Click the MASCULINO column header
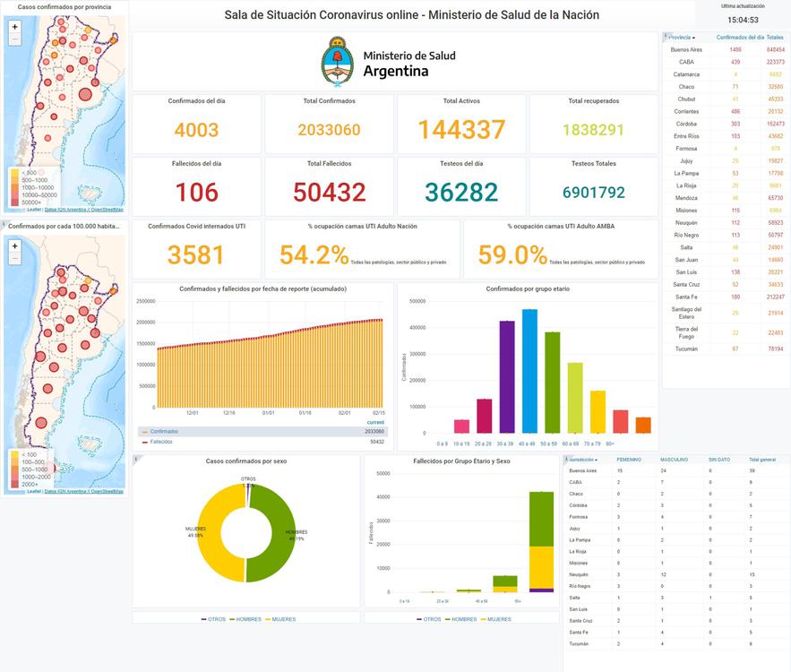 (675, 460)
